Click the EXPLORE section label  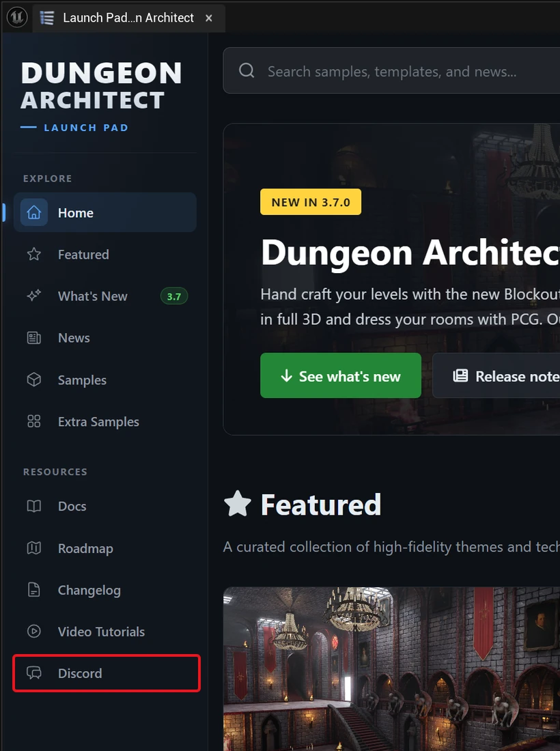tap(47, 179)
